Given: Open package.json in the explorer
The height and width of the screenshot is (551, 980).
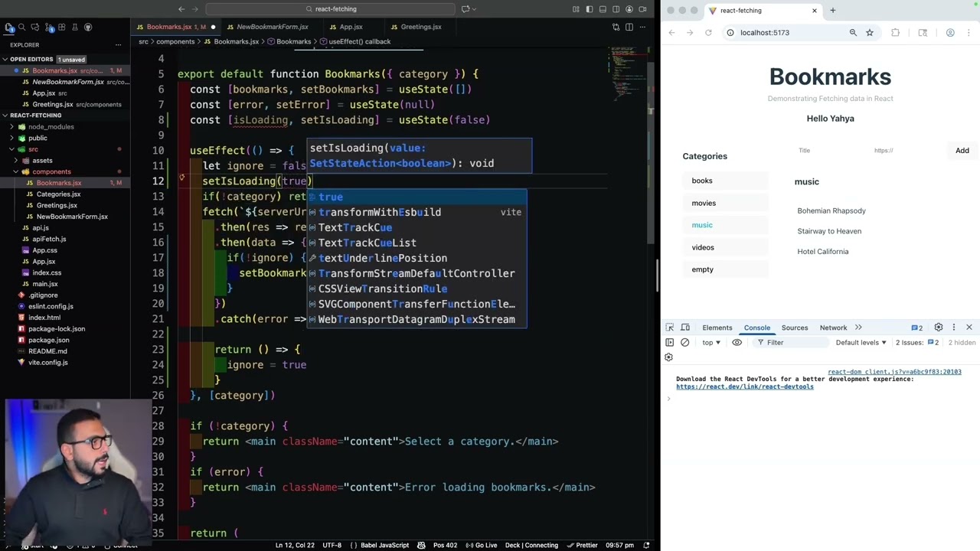Looking at the screenshot, I should click(49, 340).
